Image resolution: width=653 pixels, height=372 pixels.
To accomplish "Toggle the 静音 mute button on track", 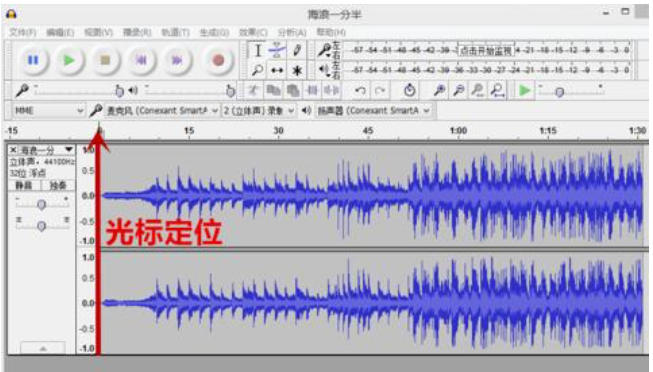I will click(24, 185).
